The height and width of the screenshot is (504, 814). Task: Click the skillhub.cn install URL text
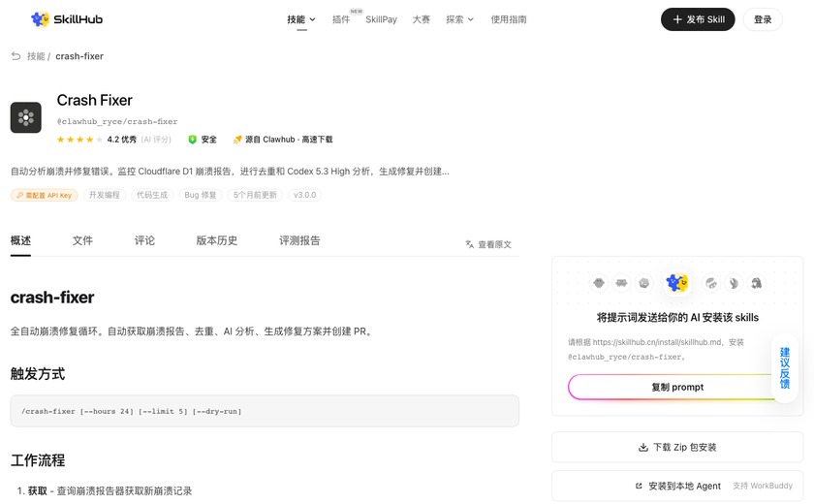point(658,342)
